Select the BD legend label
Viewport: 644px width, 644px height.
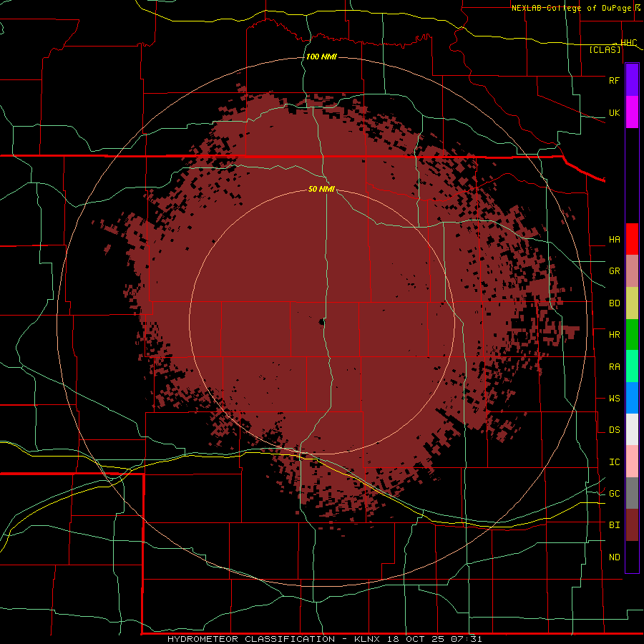click(x=615, y=303)
